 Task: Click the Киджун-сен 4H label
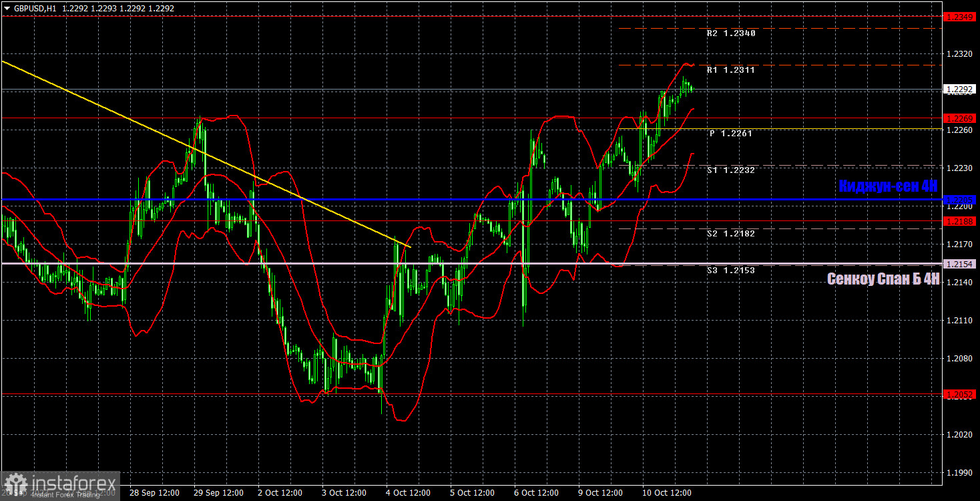(x=889, y=186)
